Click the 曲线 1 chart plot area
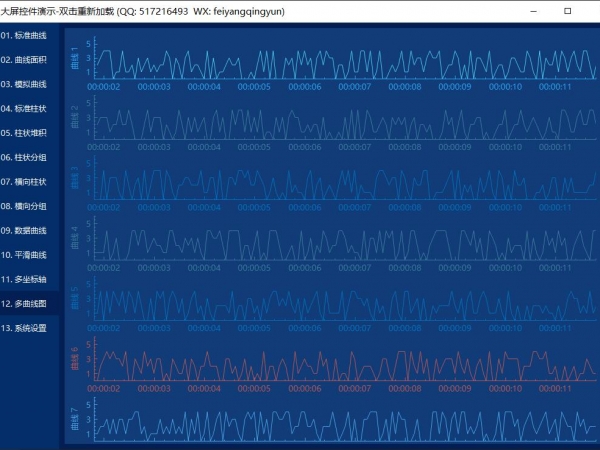This screenshot has height=450, width=600. pyautogui.click(x=340, y=61)
